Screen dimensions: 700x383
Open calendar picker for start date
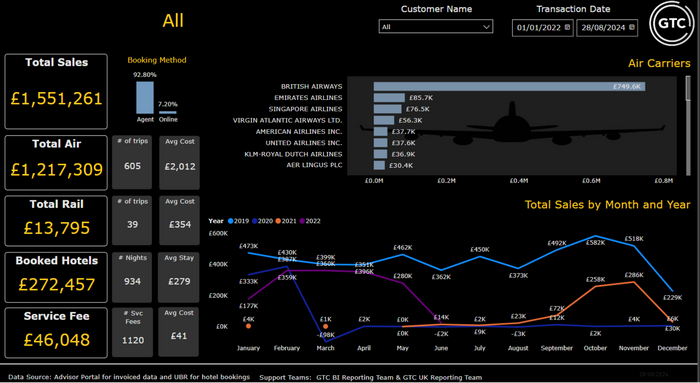pyautogui.click(x=567, y=27)
